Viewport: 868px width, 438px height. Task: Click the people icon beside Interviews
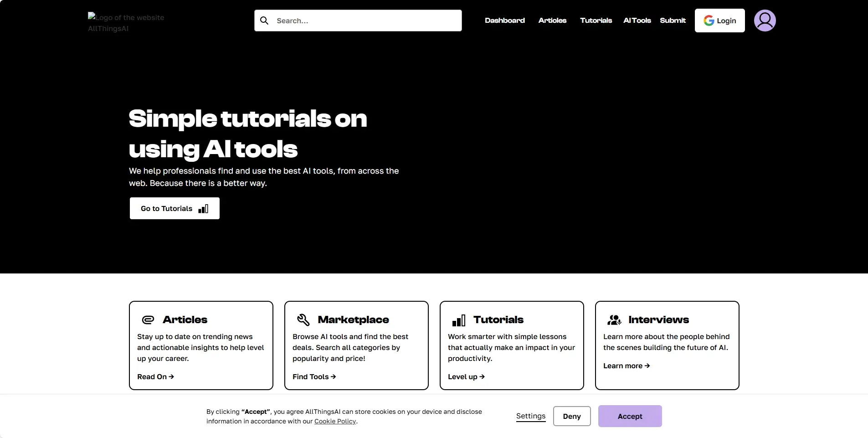(614, 320)
